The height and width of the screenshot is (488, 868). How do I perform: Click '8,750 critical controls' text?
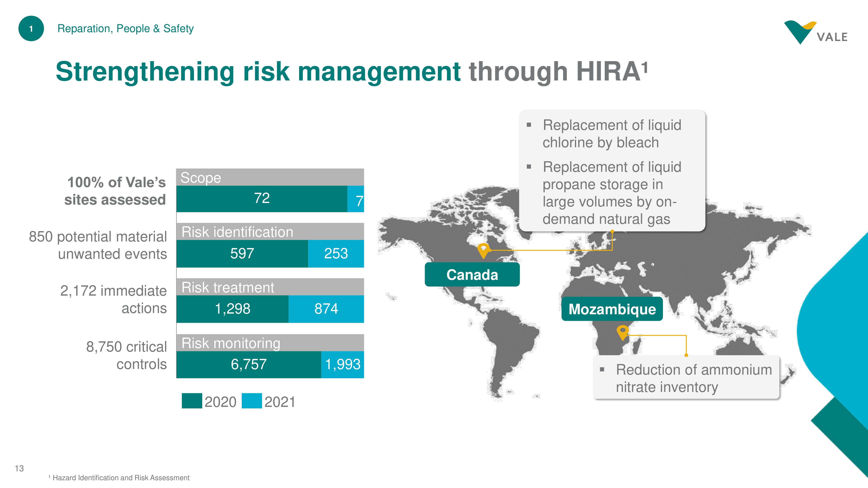click(126, 355)
